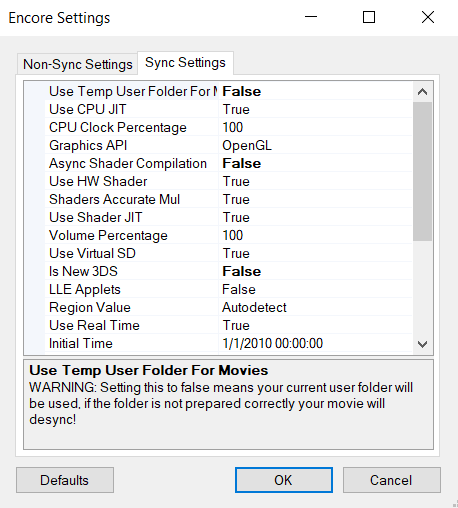Click the True value for Use CPU JIT
Screen dimensions: 458x508
click(236, 109)
